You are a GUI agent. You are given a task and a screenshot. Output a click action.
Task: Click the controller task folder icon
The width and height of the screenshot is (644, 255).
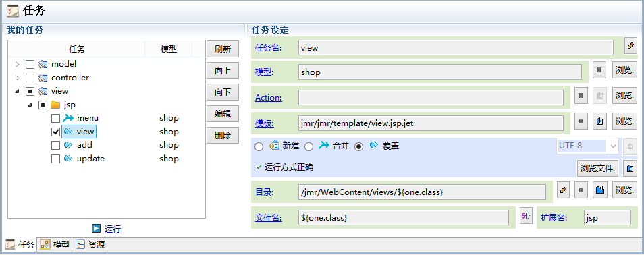point(43,78)
